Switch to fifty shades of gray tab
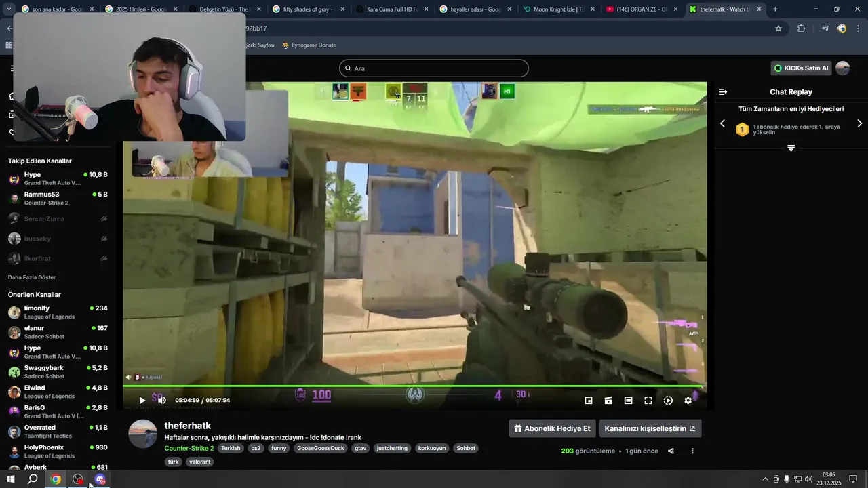This screenshot has width=868, height=488. [309, 9]
